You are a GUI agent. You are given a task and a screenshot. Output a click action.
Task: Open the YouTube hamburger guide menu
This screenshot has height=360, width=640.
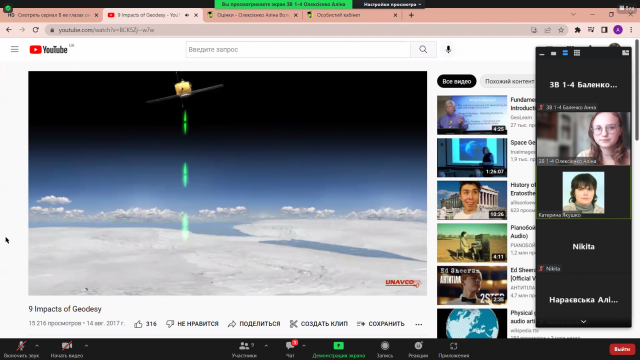click(x=15, y=49)
